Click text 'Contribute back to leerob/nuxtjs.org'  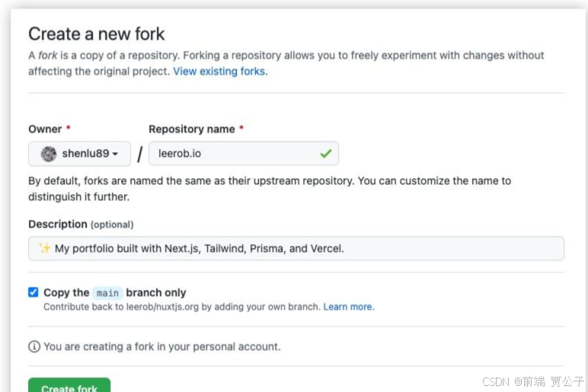pos(121,307)
